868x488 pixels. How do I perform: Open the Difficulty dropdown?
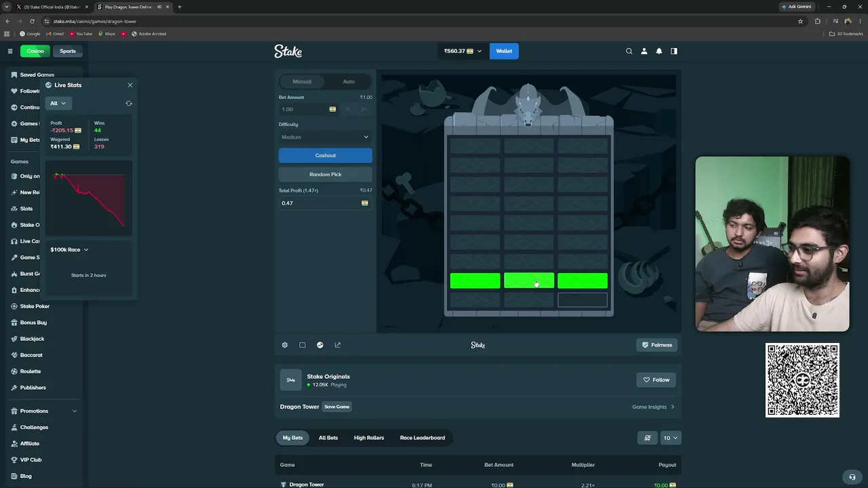point(325,137)
